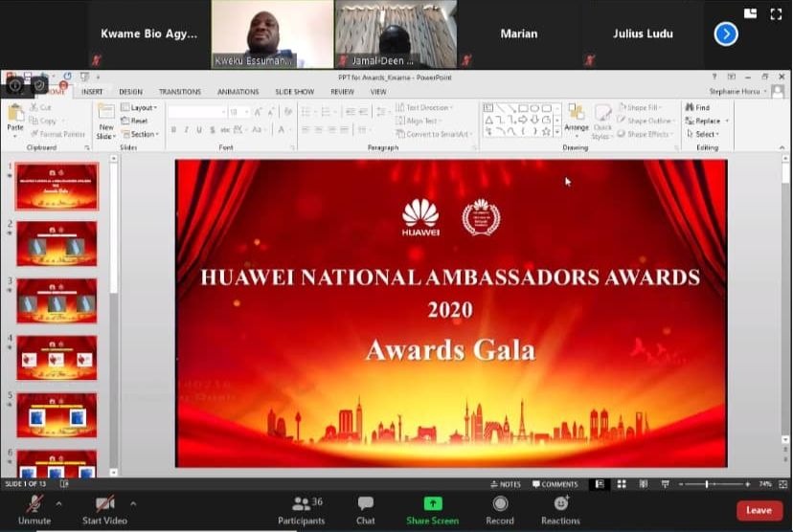Click the zoom slider in PowerPoint status bar
The height and width of the screenshot is (532, 793).
pyautogui.click(x=708, y=484)
